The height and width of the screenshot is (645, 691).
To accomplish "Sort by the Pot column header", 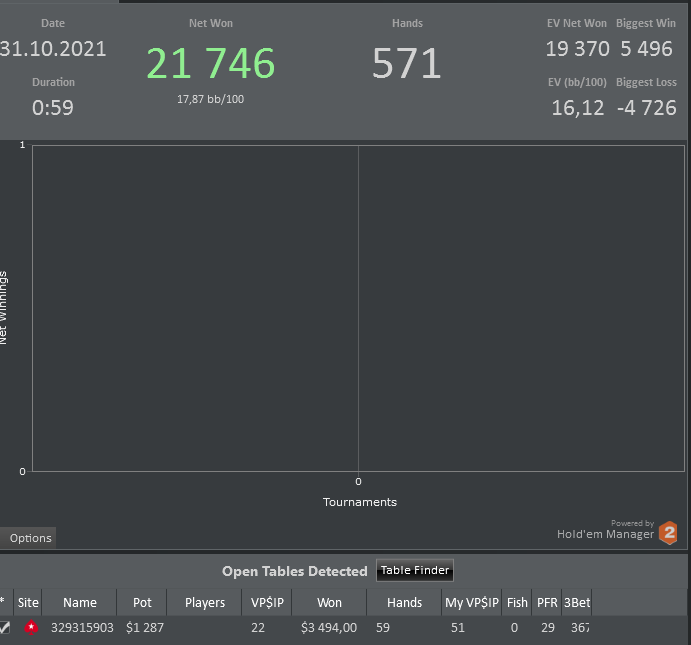I will click(142, 602).
